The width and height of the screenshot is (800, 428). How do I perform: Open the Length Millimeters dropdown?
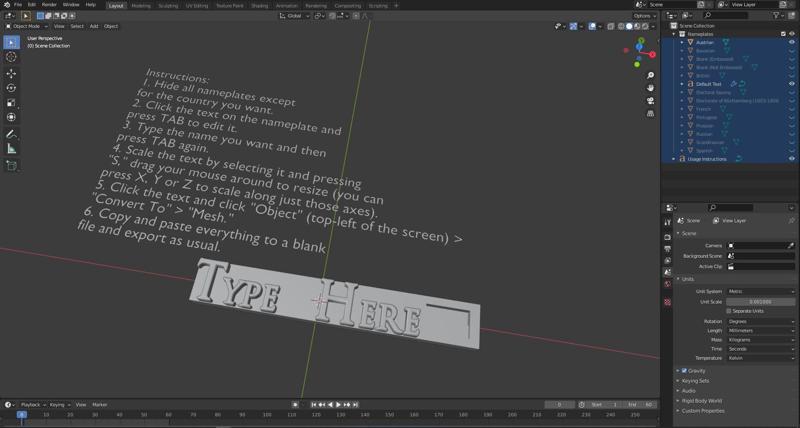[760, 331]
